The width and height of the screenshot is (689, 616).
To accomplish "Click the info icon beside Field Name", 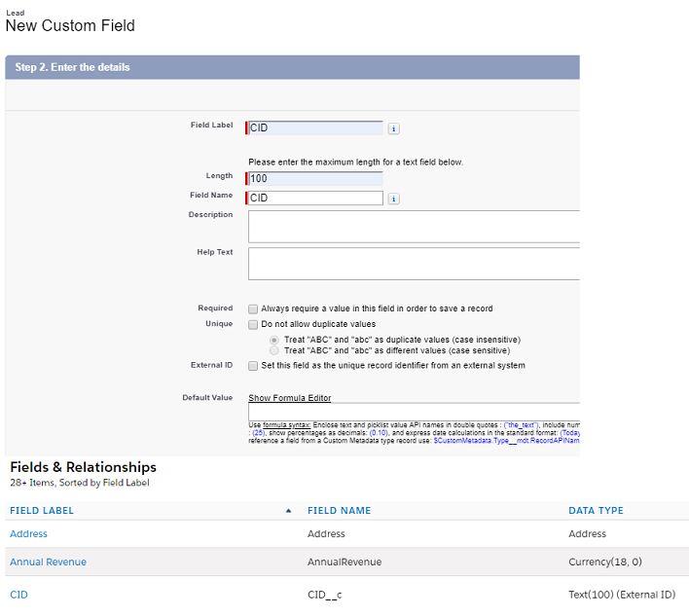I will pos(394,199).
